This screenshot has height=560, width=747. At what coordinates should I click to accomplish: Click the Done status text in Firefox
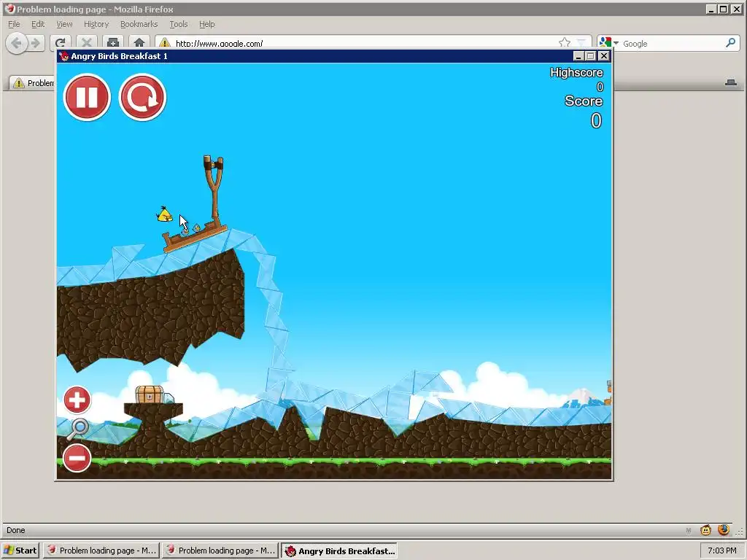coord(16,530)
